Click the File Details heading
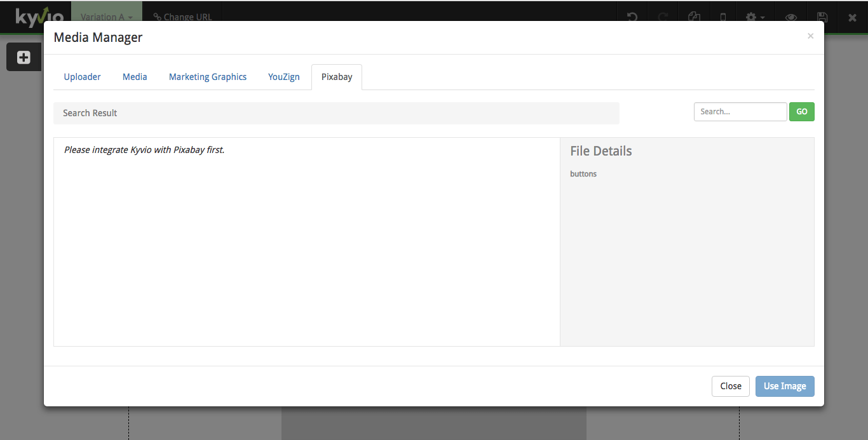This screenshot has width=868, height=440. pyautogui.click(x=601, y=151)
